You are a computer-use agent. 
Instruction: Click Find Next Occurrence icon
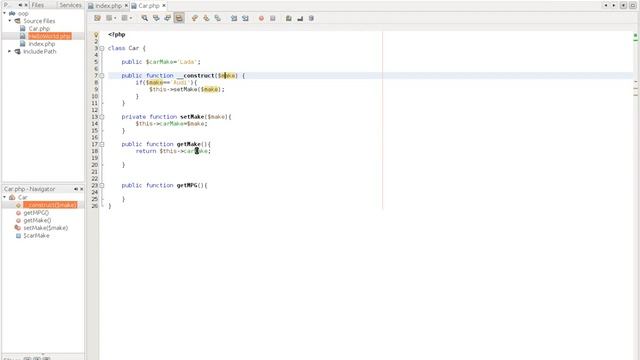coord(167,18)
